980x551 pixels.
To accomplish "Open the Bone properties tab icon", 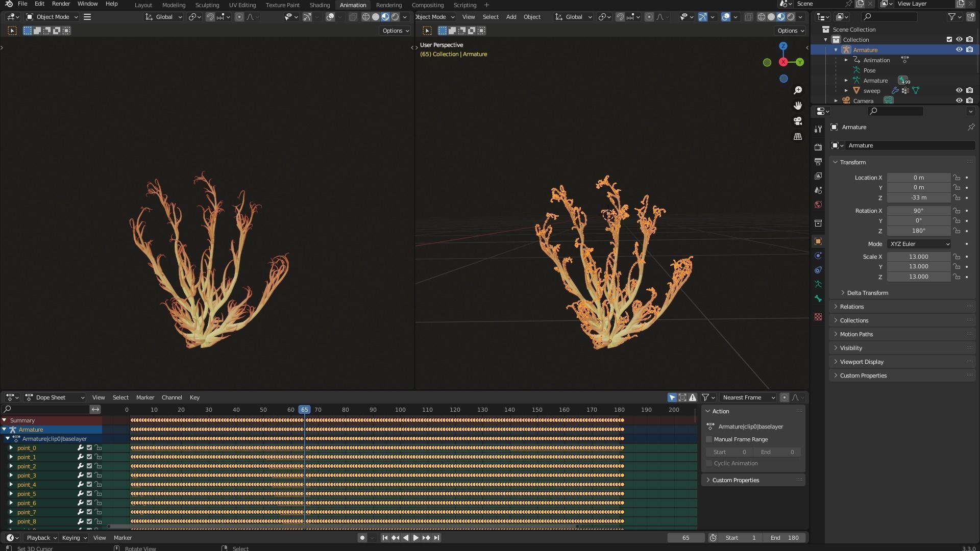I will 818,298.
